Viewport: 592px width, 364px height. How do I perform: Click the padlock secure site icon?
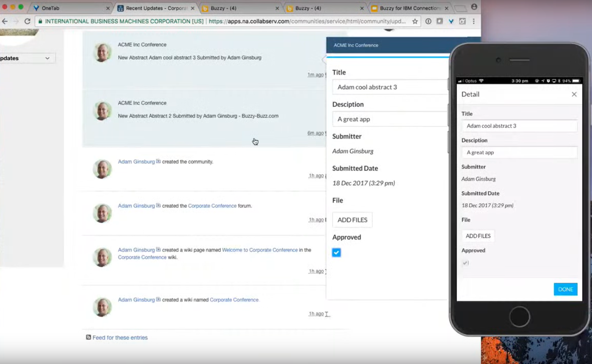click(40, 21)
